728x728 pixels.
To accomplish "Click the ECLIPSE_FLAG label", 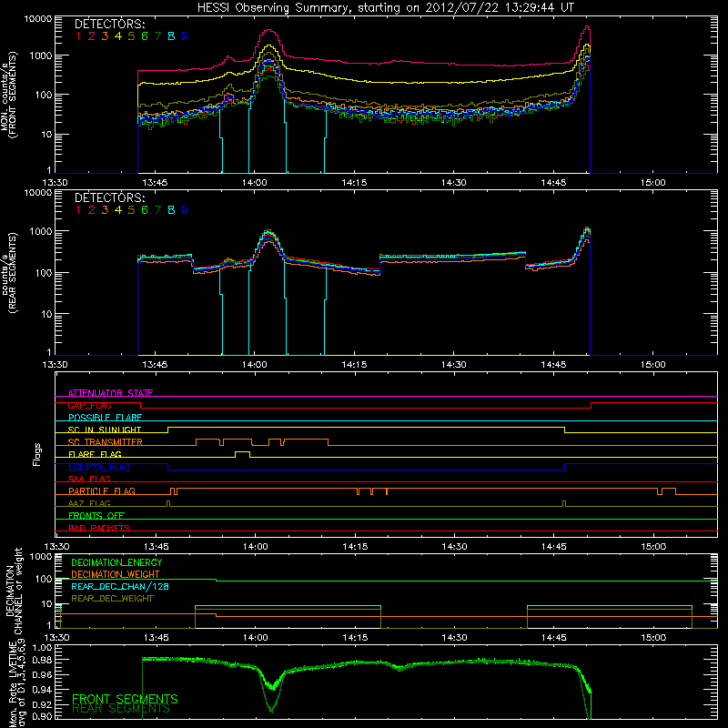I will (99, 467).
